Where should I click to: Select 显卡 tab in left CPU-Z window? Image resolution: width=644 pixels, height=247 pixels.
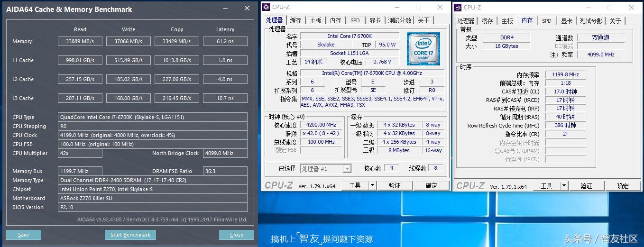pyautogui.click(x=375, y=20)
